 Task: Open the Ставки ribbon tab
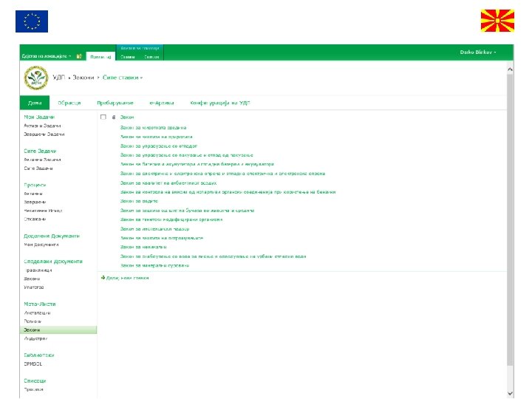point(128,57)
